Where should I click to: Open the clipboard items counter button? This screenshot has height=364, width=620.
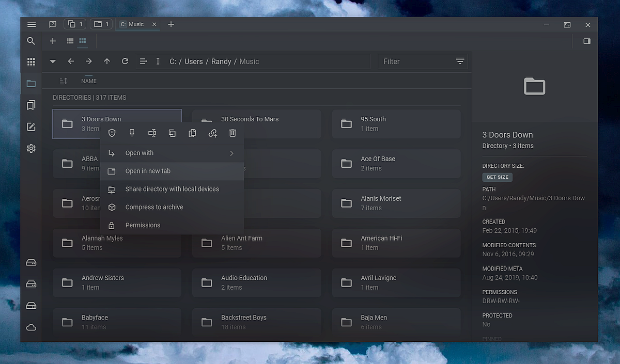pos(75,24)
